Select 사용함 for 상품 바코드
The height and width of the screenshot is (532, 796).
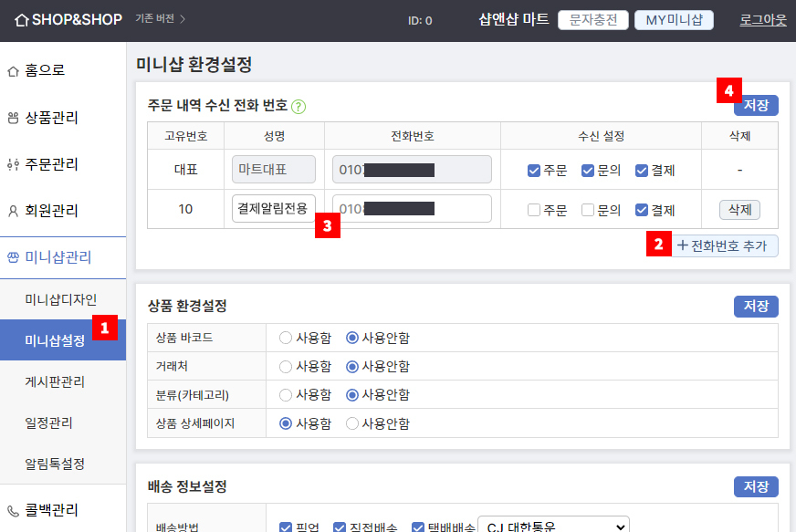point(286,338)
